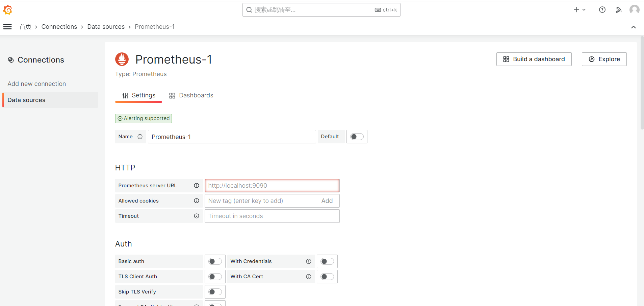Click Add button for allowed cookies

click(327, 201)
